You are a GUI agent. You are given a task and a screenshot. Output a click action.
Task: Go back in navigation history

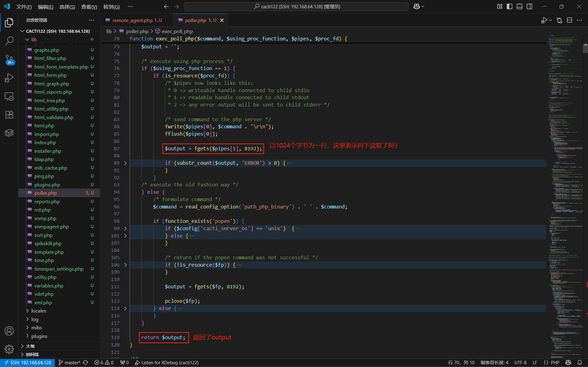(166, 6)
